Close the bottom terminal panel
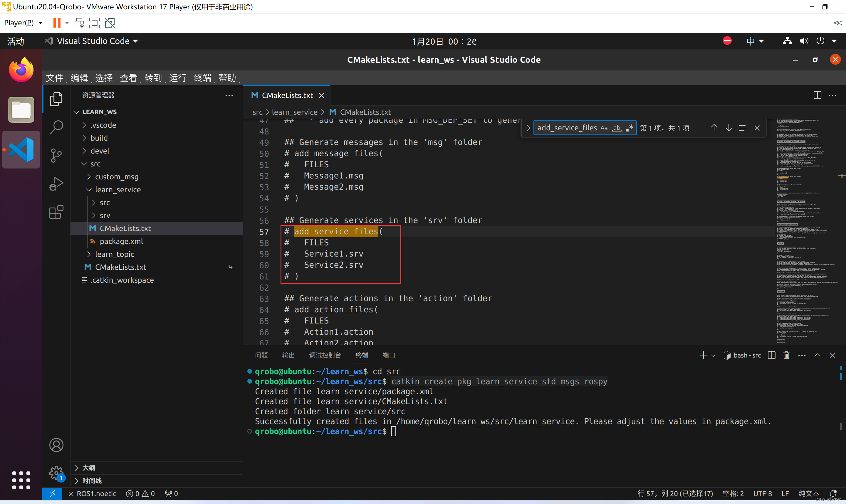 tap(832, 355)
